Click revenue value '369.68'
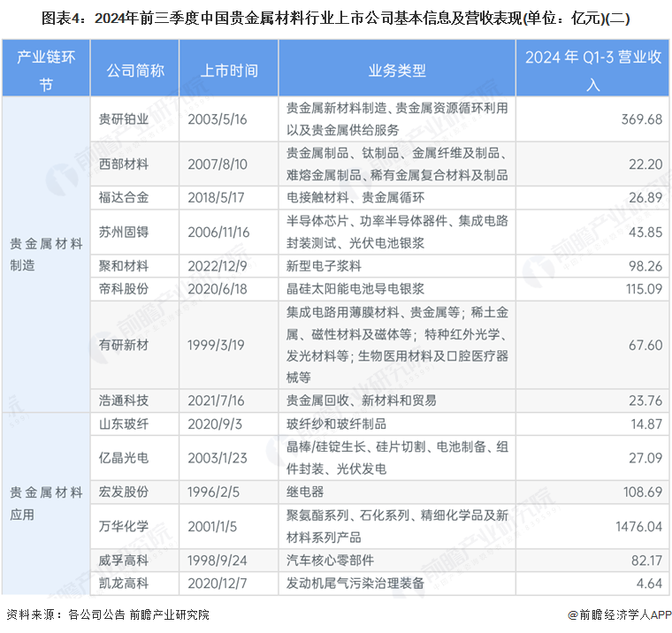Viewport: 672px width, 633px height. pos(642,119)
